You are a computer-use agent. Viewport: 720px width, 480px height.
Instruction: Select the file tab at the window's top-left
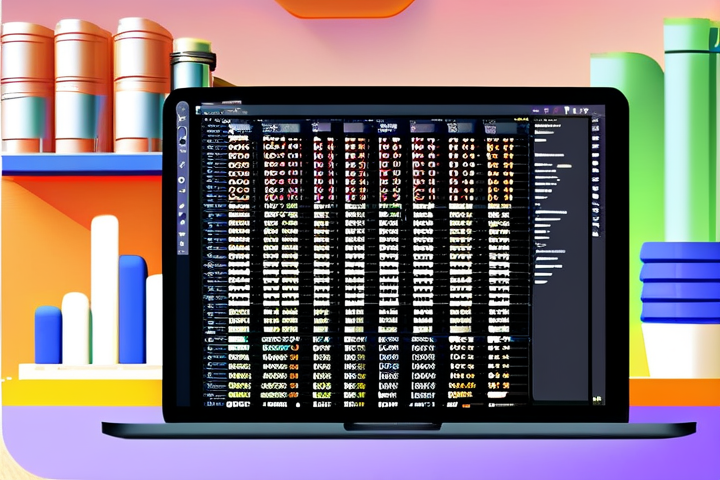tap(210, 108)
